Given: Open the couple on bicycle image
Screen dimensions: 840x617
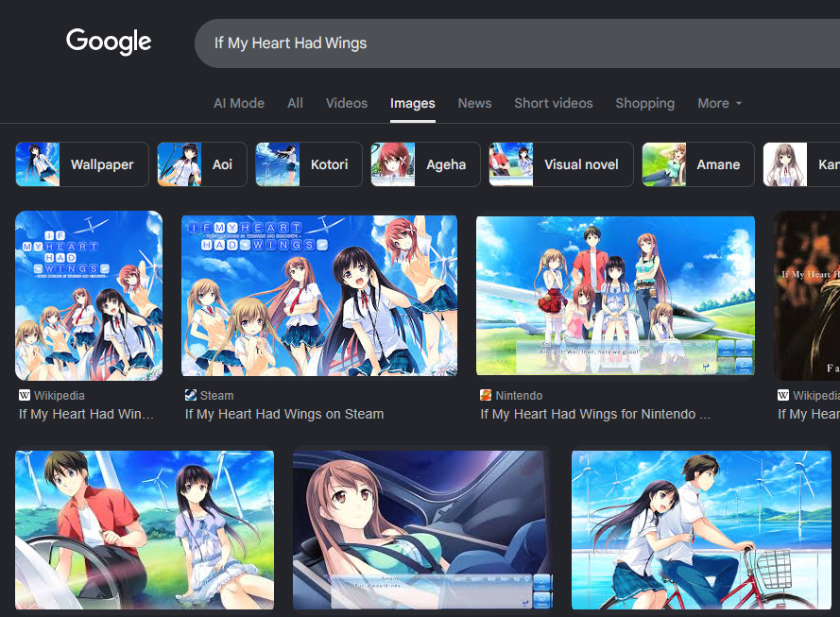Looking at the screenshot, I should click(701, 530).
